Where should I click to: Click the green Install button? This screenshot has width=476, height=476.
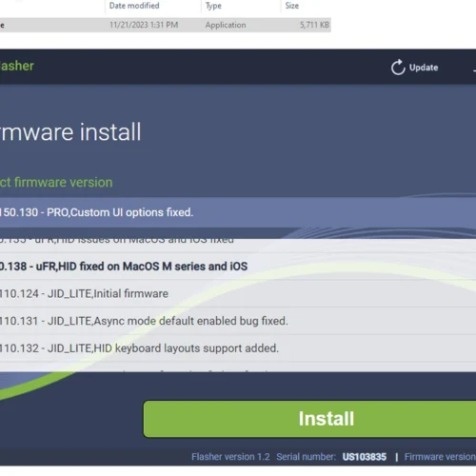coord(309,419)
